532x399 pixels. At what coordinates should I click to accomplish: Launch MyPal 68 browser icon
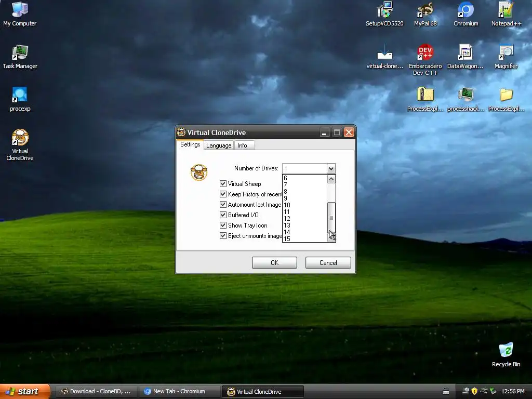point(425,14)
